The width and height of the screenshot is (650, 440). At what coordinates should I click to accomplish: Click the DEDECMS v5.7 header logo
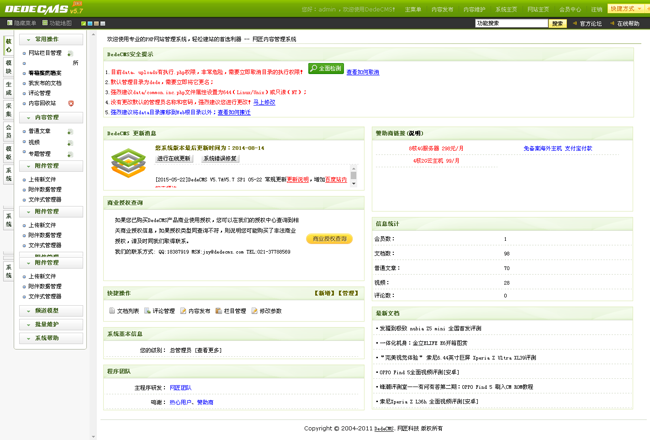tap(44, 8)
